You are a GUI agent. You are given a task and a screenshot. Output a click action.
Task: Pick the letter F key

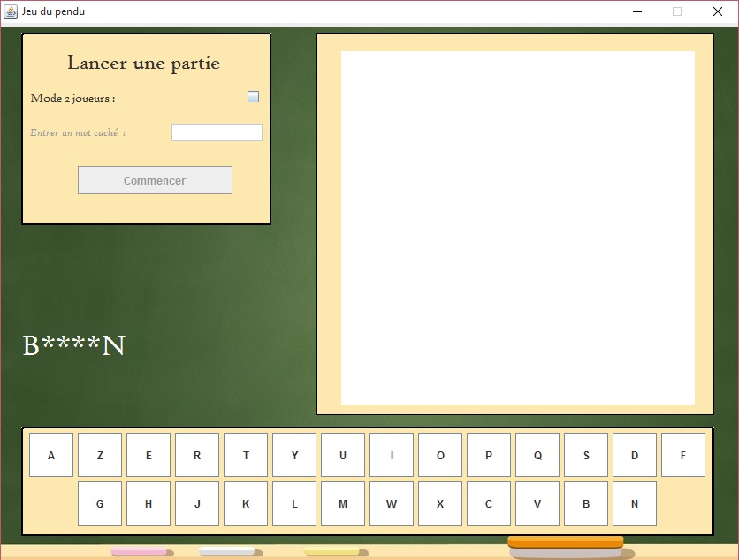pyautogui.click(x=683, y=455)
